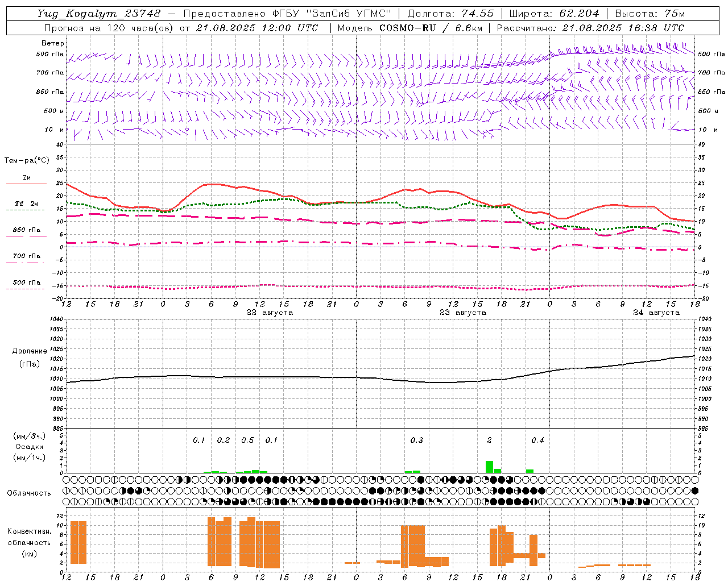
Task: Click the forecast start 21.08.2025 12:00 UTC
Action: (x=257, y=28)
